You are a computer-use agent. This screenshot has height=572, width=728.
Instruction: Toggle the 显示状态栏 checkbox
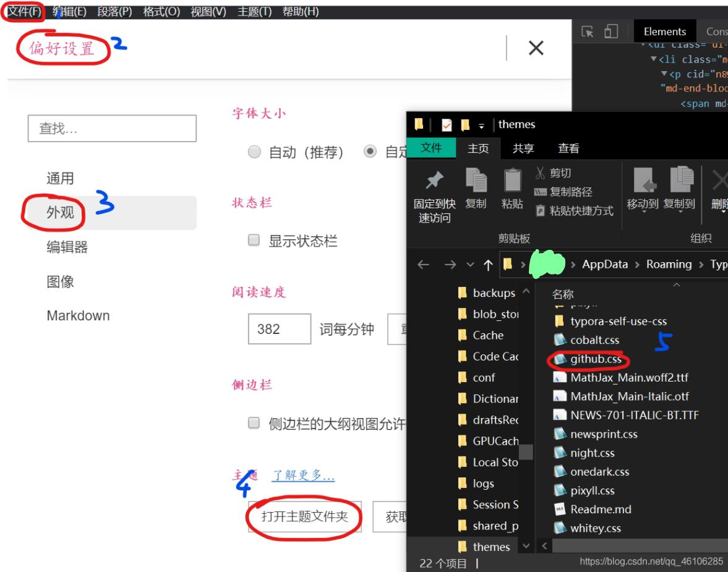point(254,240)
